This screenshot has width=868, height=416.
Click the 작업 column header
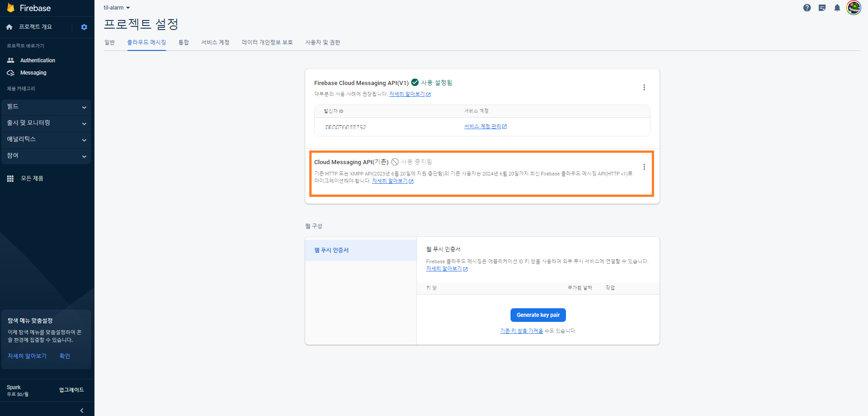point(610,288)
